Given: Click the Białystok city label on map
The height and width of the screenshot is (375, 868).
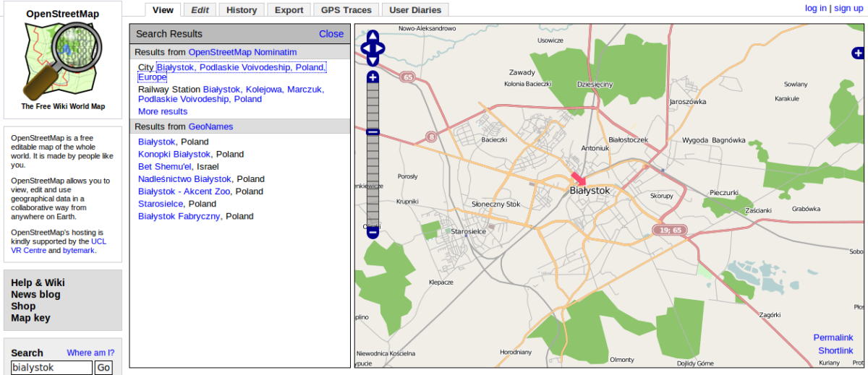Looking at the screenshot, I should pyautogui.click(x=590, y=191).
